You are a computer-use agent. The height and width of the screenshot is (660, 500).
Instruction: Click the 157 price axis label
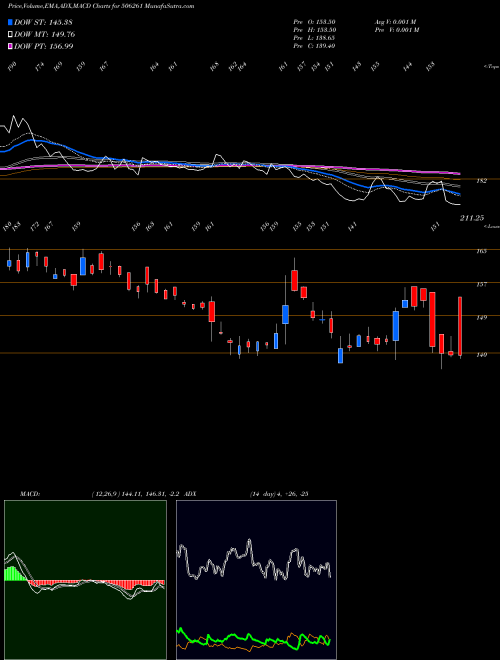[x=481, y=284]
